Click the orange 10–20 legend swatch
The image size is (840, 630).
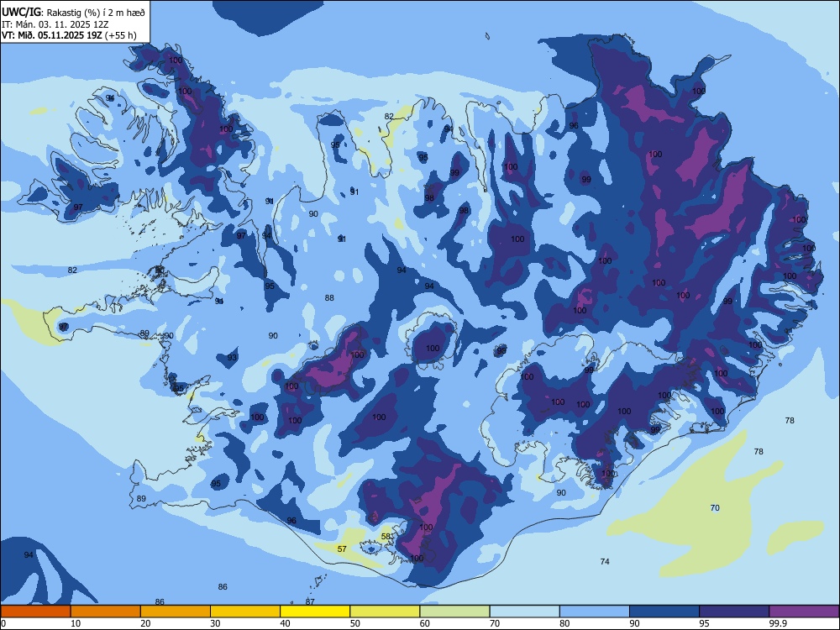click(106, 612)
